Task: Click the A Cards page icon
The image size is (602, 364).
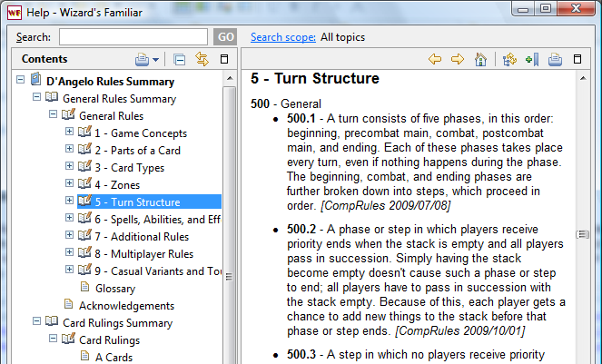Action: coord(84,356)
